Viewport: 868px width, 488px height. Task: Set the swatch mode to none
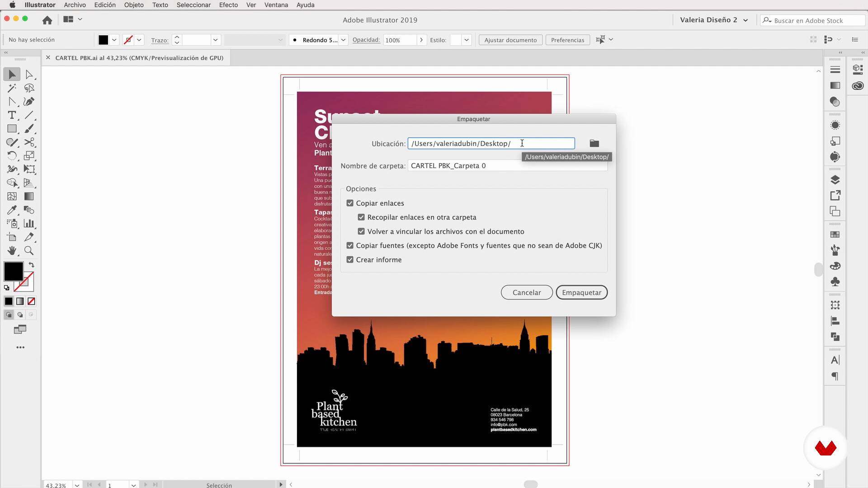pyautogui.click(x=31, y=301)
